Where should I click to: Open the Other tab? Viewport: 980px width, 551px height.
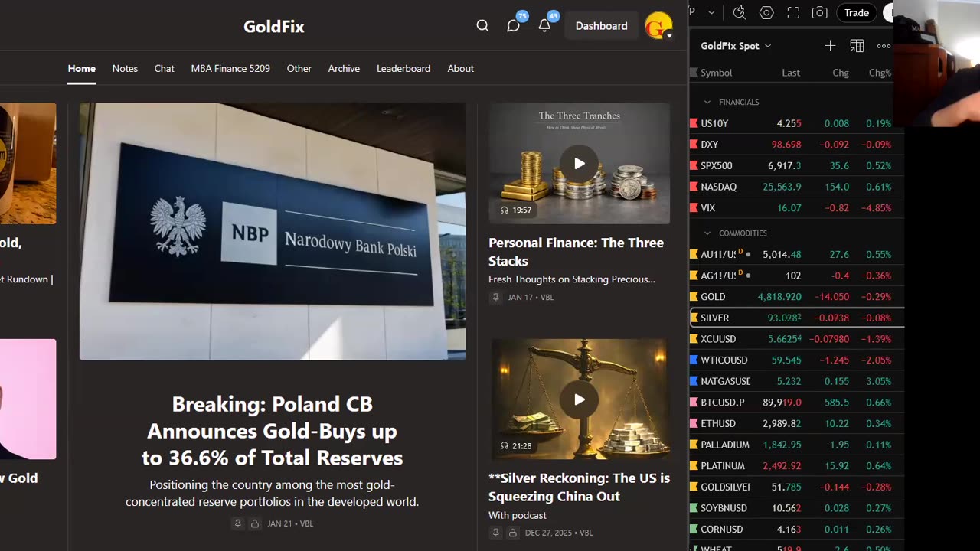pyautogui.click(x=299, y=68)
